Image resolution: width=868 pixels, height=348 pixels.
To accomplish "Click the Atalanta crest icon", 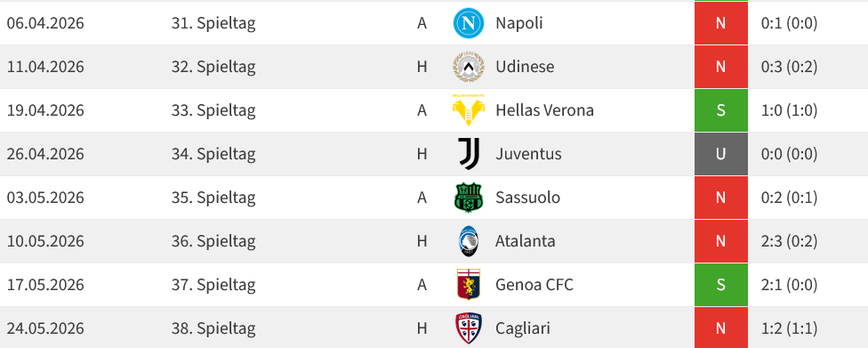I will pyautogui.click(x=469, y=241).
